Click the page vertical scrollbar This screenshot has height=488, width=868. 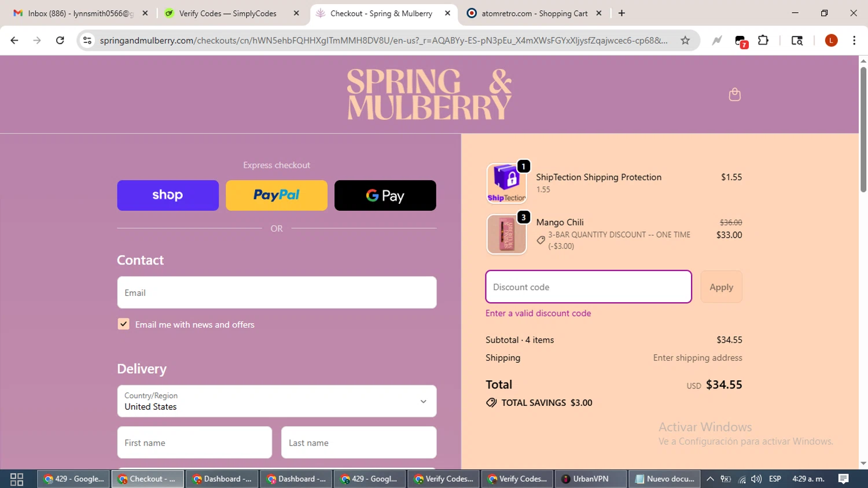point(863,129)
